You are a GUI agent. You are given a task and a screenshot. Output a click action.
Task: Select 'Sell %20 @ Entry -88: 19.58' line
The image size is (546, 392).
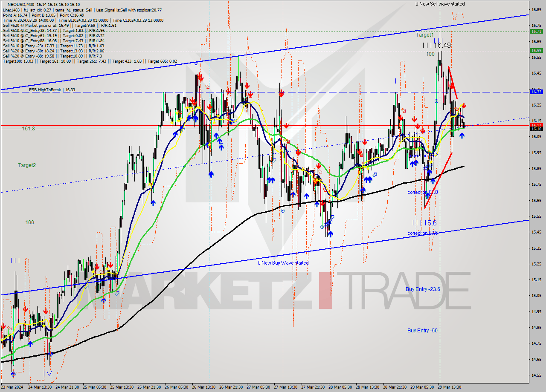coord(52,56)
